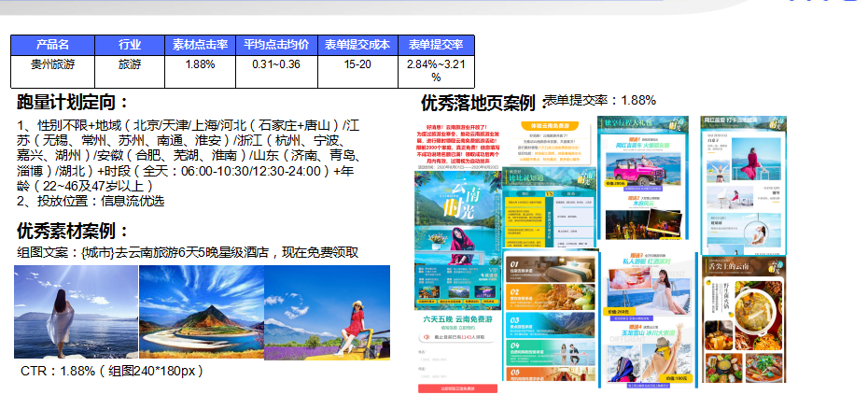Click the CTR:1.88% caption
This screenshot has width=868, height=409.
[112, 371]
